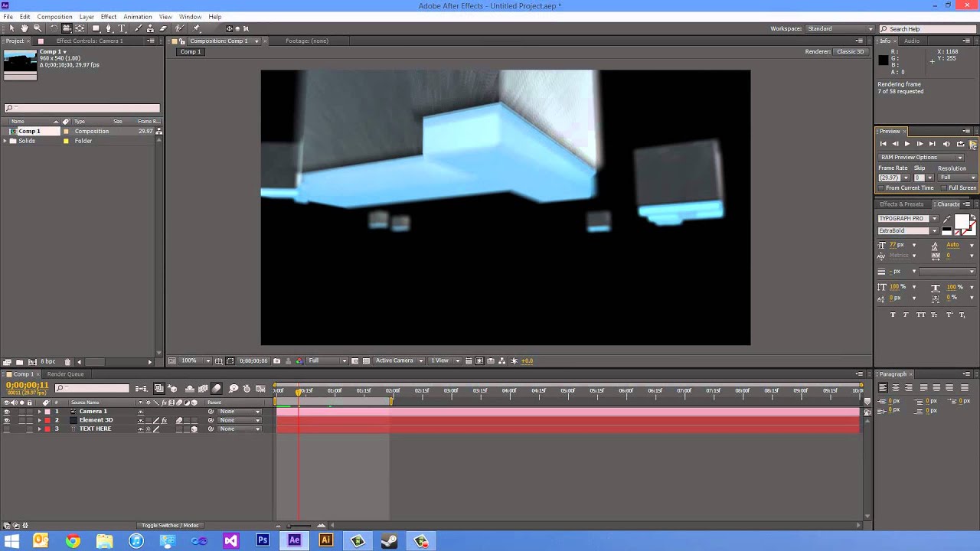Select the Eraser tool

tap(162, 28)
